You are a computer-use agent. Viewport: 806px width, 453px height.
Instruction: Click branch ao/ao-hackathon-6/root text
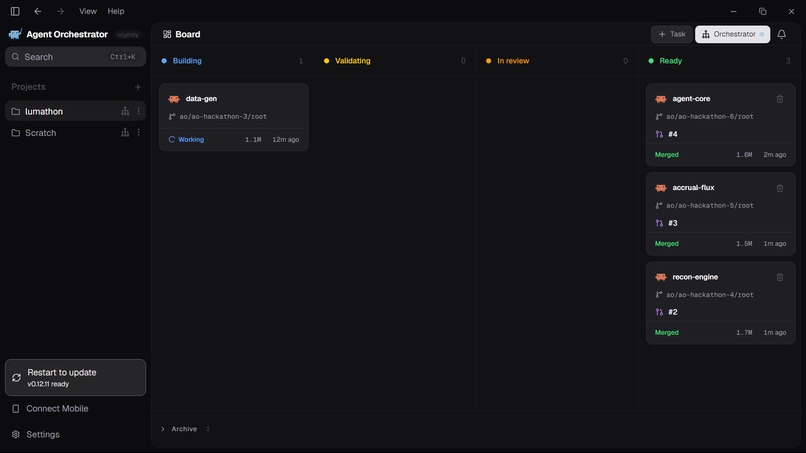point(709,117)
